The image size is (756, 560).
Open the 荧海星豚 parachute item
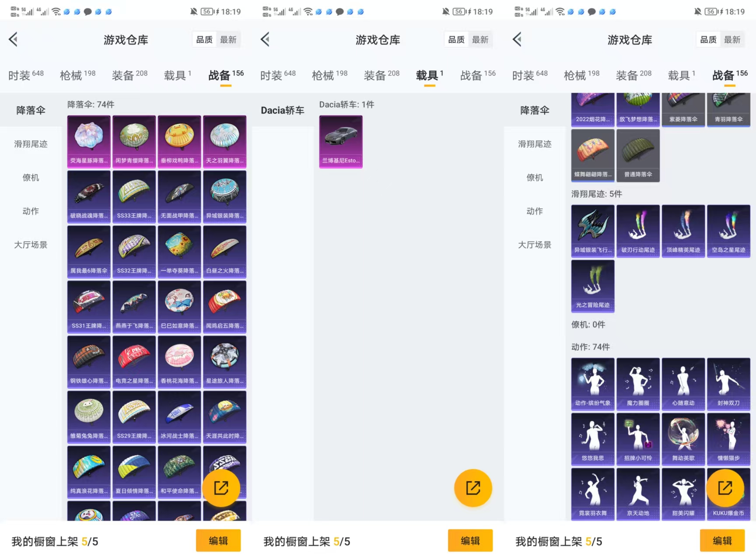point(89,142)
